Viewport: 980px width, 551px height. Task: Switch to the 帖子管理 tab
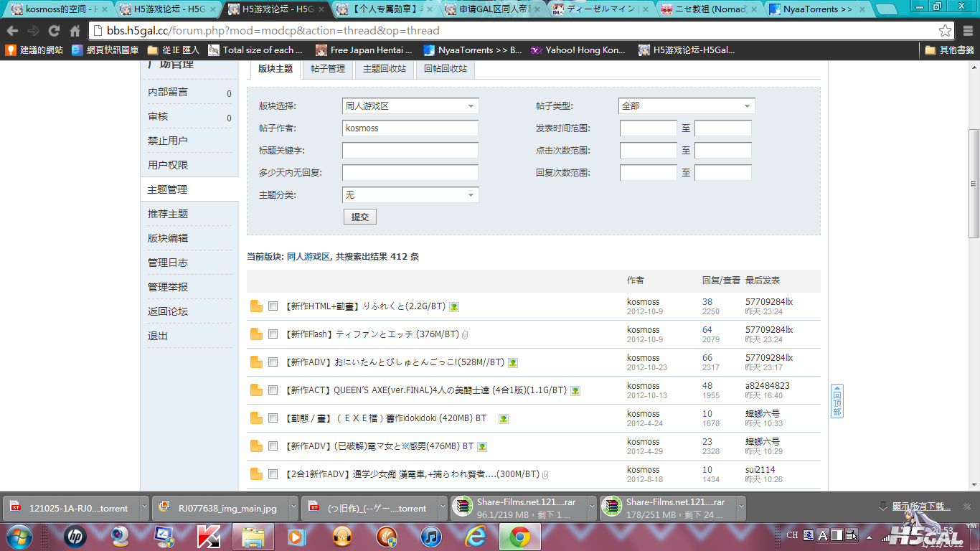(x=328, y=69)
